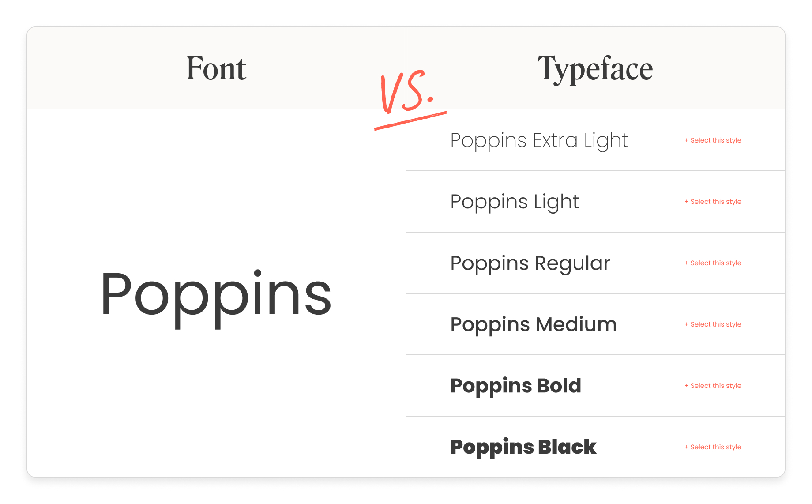Click the Poppins Extra Light style name
Viewport: 812px width, 504px height.
tap(539, 141)
